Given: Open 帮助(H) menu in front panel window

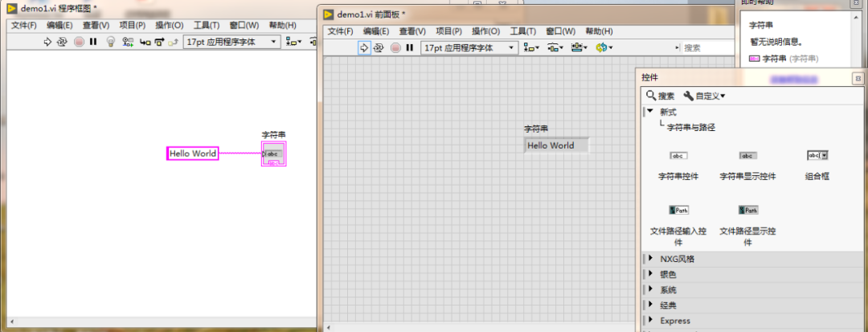Looking at the screenshot, I should point(599,31).
